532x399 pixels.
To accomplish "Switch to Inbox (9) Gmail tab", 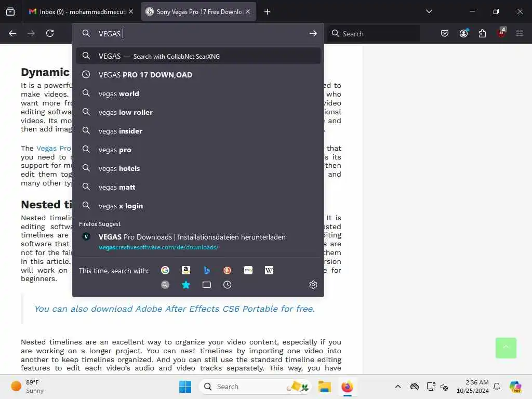I will point(81,11).
